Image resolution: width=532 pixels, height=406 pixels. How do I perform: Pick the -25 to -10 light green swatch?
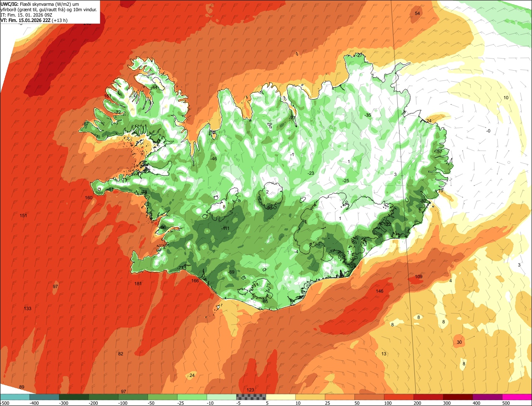(x=192, y=397)
